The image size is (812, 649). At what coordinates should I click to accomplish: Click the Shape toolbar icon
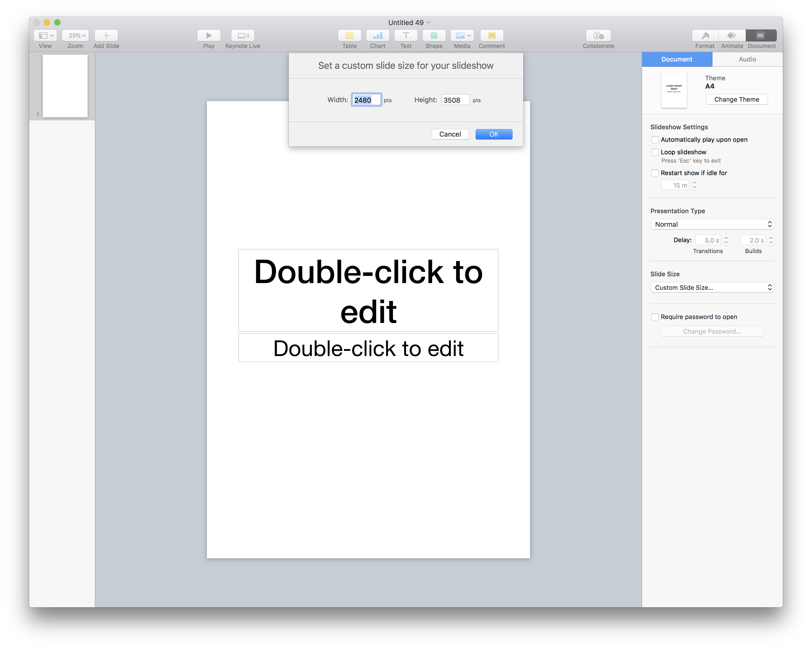(x=434, y=35)
